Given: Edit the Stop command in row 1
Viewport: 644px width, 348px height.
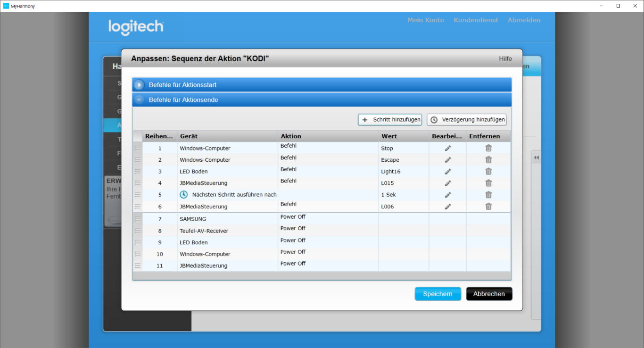Looking at the screenshot, I should (448, 148).
